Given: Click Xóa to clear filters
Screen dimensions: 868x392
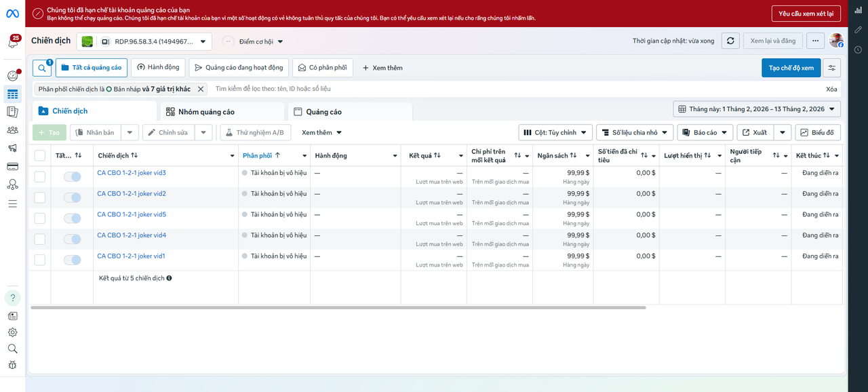Looking at the screenshot, I should (x=831, y=89).
